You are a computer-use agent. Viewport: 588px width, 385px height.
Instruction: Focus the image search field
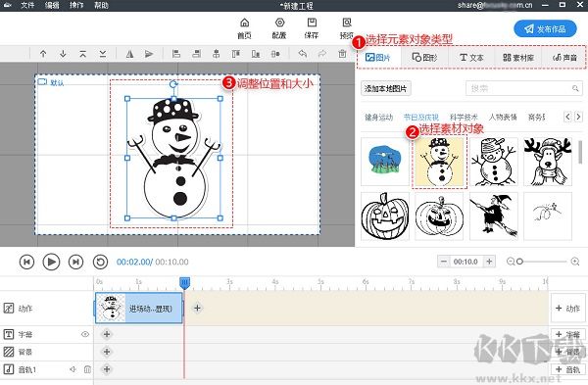tap(523, 88)
